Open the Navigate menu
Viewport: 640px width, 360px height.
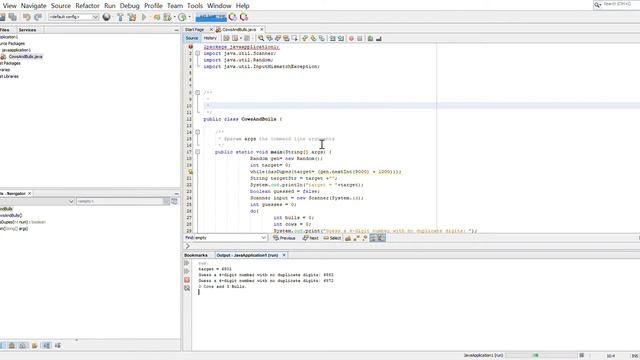(33, 6)
